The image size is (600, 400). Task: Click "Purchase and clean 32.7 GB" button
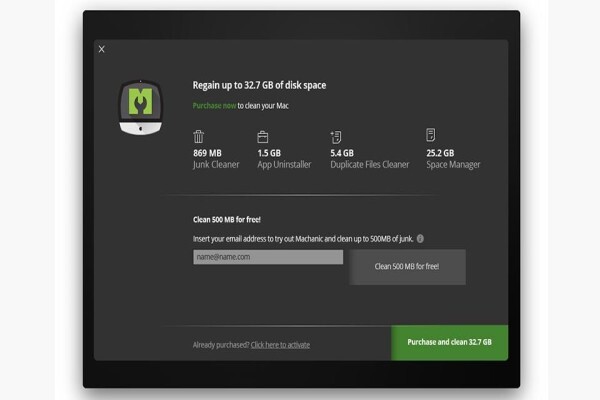coord(450,342)
